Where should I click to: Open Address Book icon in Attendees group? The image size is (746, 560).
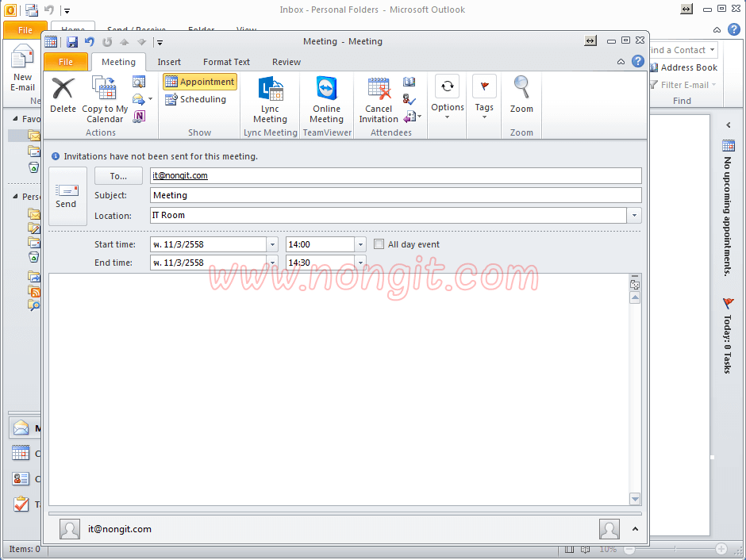coord(410,82)
